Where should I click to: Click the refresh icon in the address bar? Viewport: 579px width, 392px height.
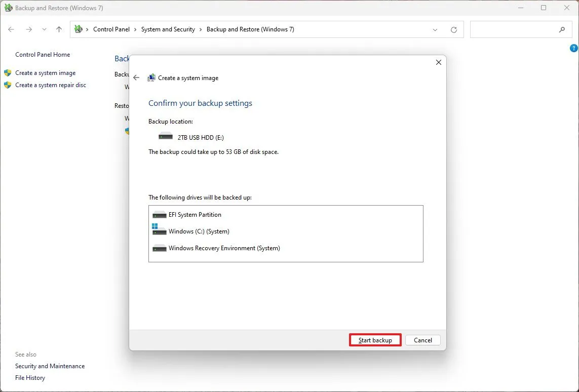(x=453, y=29)
